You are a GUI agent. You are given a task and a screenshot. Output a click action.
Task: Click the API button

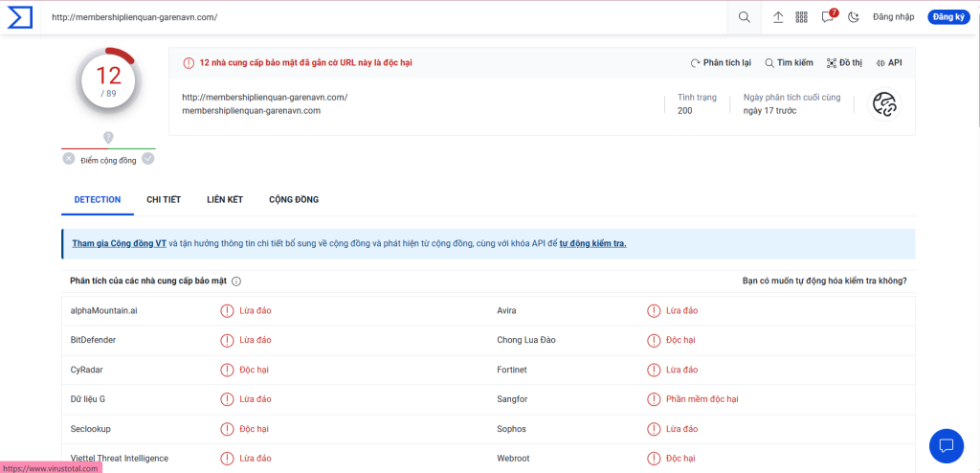point(889,62)
